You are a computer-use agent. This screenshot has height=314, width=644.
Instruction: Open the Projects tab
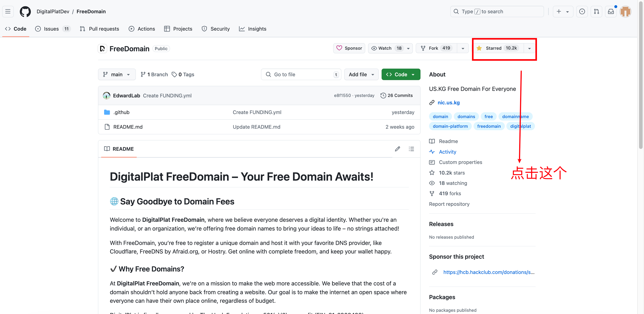coord(178,29)
